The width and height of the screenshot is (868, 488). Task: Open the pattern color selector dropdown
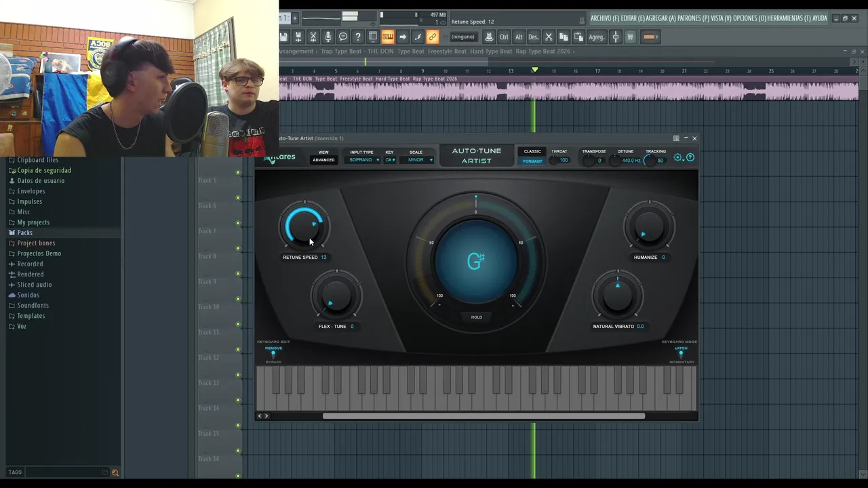tap(650, 37)
